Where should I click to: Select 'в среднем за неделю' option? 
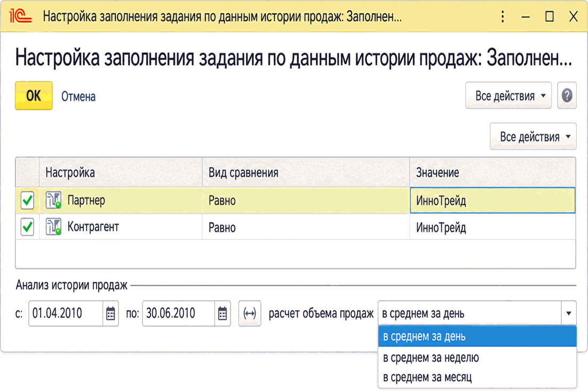477,357
